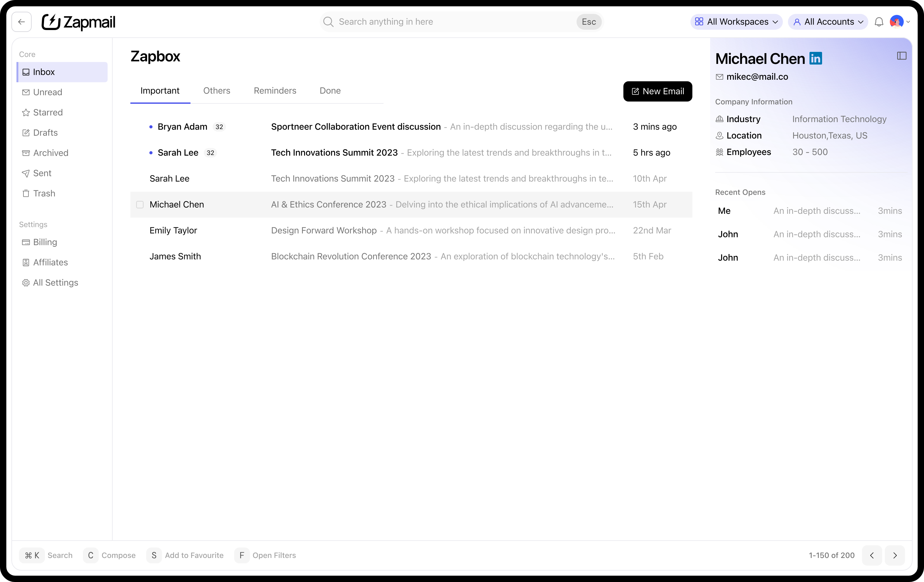Open Sarah Lee's unread Tech Innovations email
Screen dimensions: 924x582
pyautogui.click(x=411, y=153)
